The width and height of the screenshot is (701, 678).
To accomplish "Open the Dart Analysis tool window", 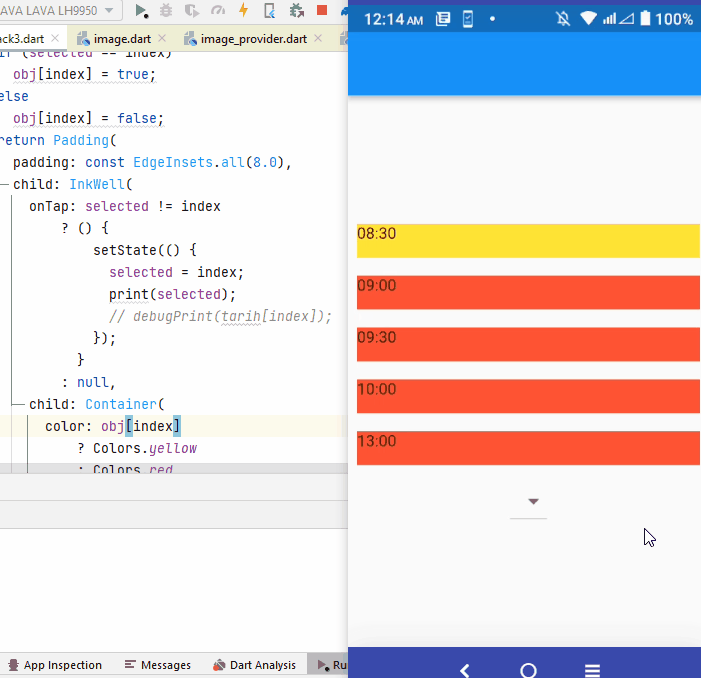I will click(254, 665).
